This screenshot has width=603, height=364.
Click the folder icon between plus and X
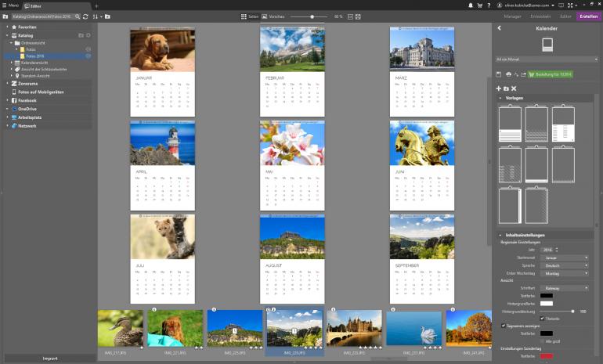[506, 88]
